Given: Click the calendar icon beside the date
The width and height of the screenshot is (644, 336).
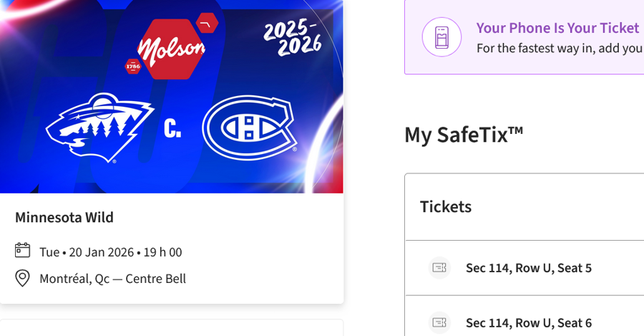Looking at the screenshot, I should (x=23, y=251).
